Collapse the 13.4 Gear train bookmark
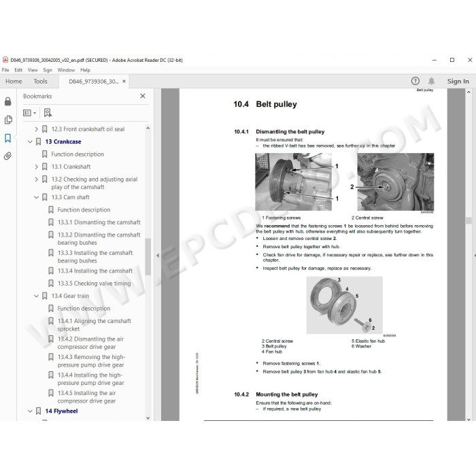This screenshot has width=476, height=476. tap(36, 296)
